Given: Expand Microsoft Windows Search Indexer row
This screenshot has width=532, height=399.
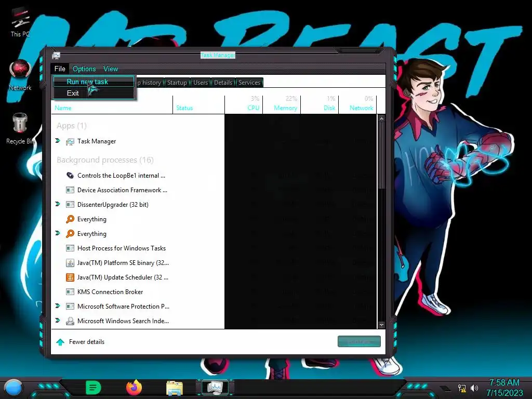Looking at the screenshot, I should pos(58,320).
